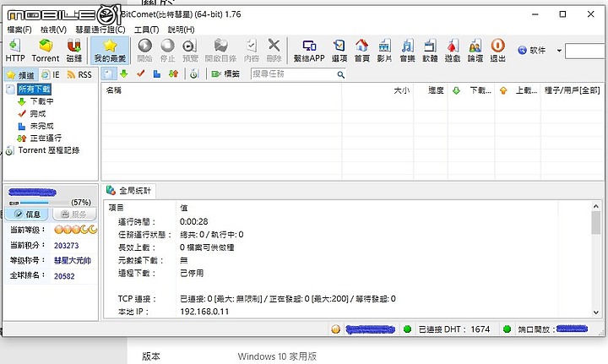This screenshot has height=364, width=608.
Task: Filter list by incomplete blue icon
Action: (157, 73)
